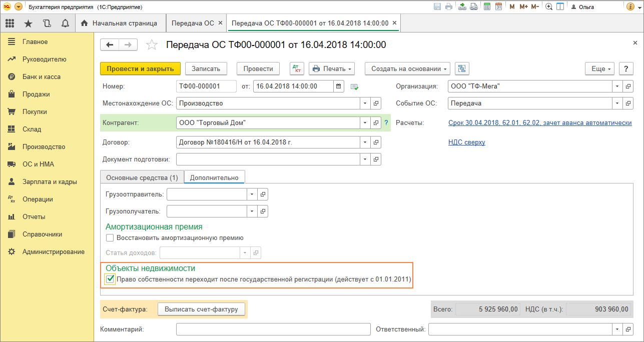This screenshot has width=644, height=342.
Task: Enable Восстановить амортизационную премию checkbox
Action: point(110,238)
